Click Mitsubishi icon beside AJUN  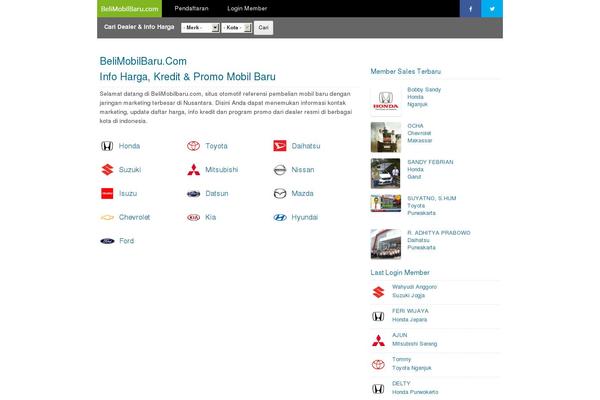378,340
